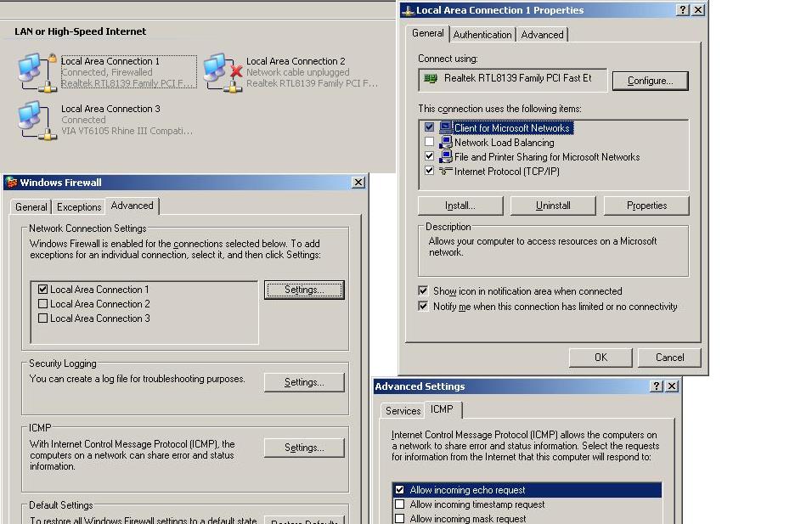Image resolution: width=812 pixels, height=524 pixels.
Task: Click the Uninstall button
Action: click(x=553, y=206)
